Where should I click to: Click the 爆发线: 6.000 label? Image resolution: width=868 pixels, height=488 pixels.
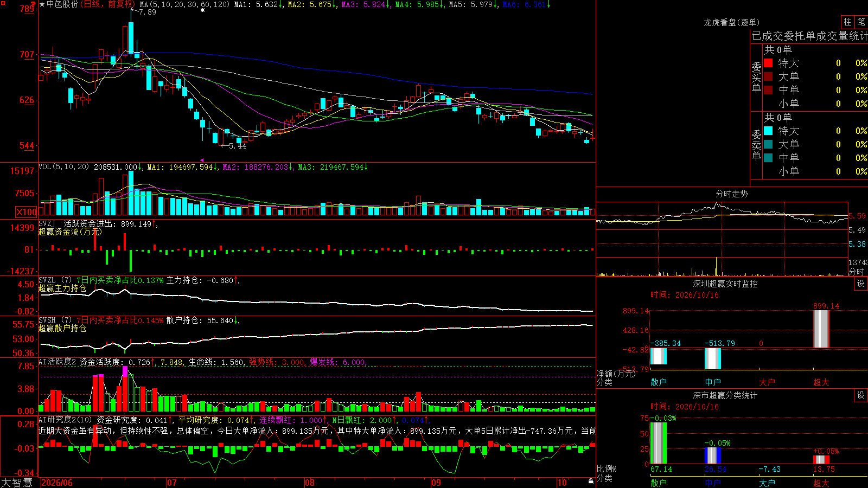click(x=338, y=362)
